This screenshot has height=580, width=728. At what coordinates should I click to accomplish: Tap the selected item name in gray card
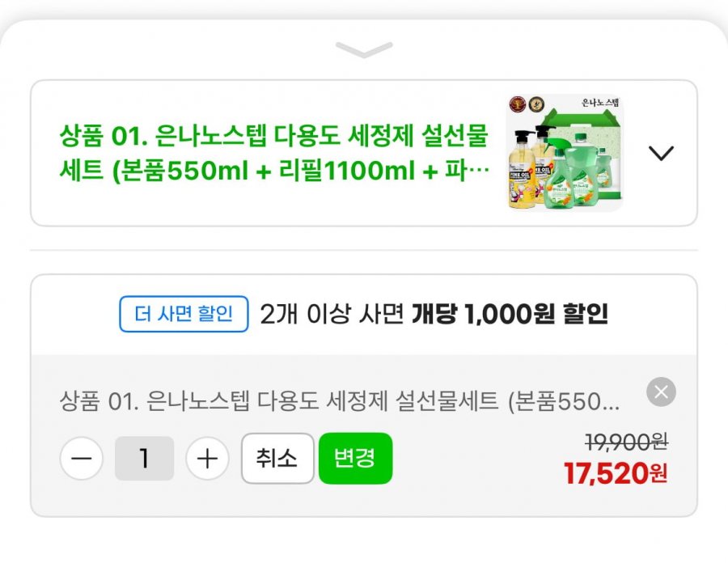[340, 400]
